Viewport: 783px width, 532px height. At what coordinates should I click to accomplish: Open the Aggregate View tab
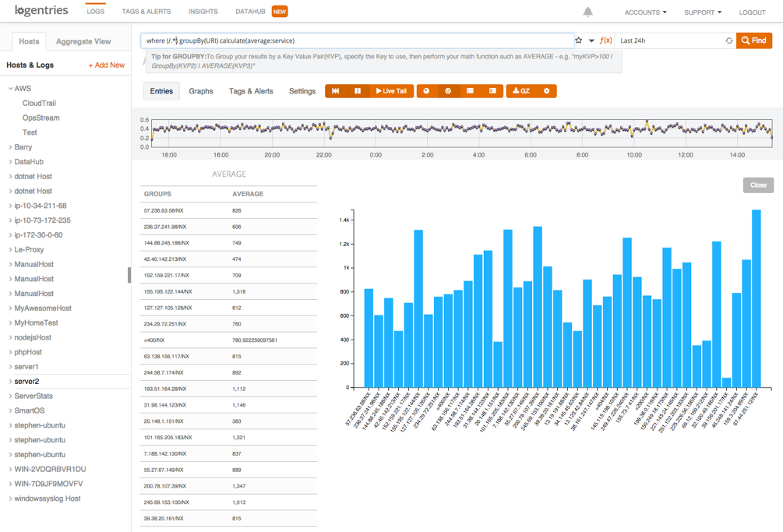pos(83,41)
